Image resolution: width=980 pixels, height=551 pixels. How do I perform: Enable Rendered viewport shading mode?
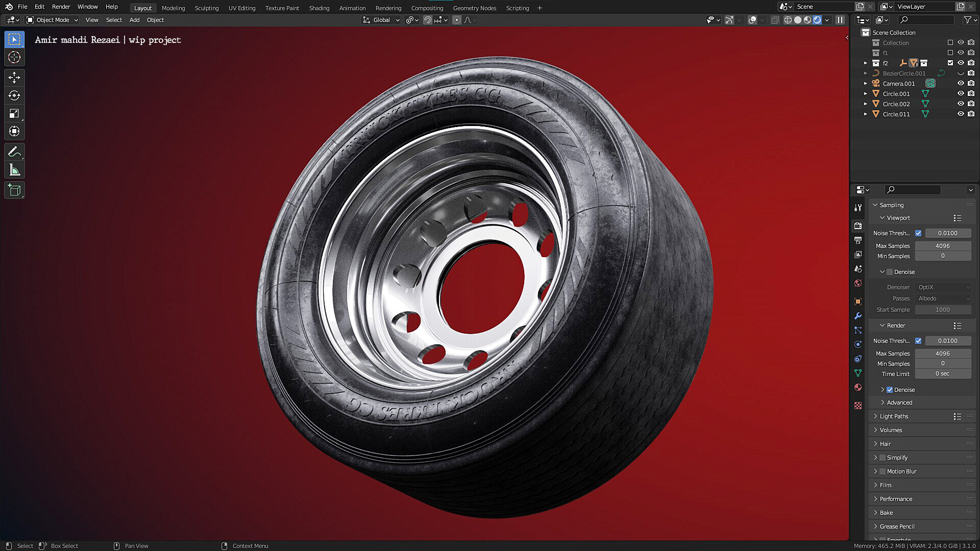(817, 20)
